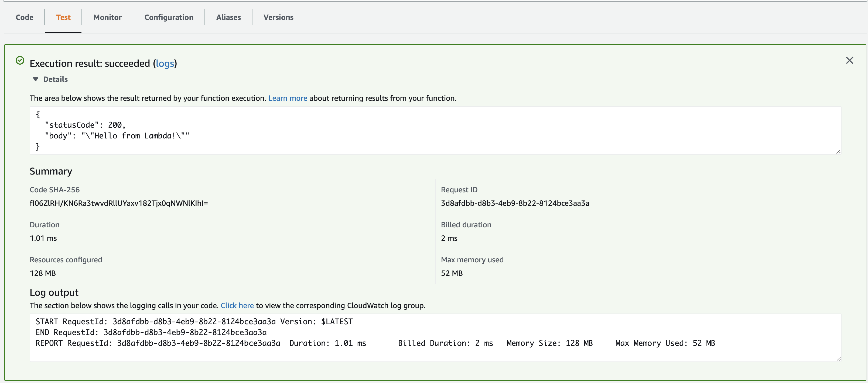Select the Versions tab

click(278, 17)
